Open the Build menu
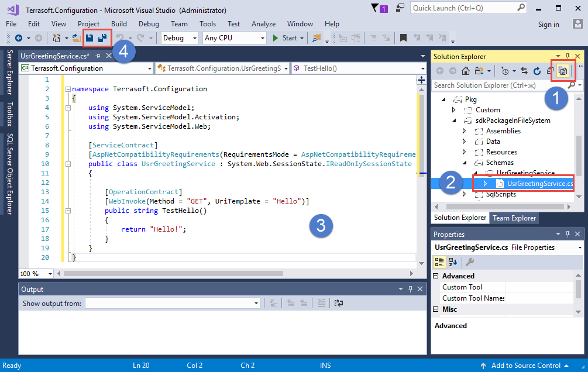 (119, 24)
